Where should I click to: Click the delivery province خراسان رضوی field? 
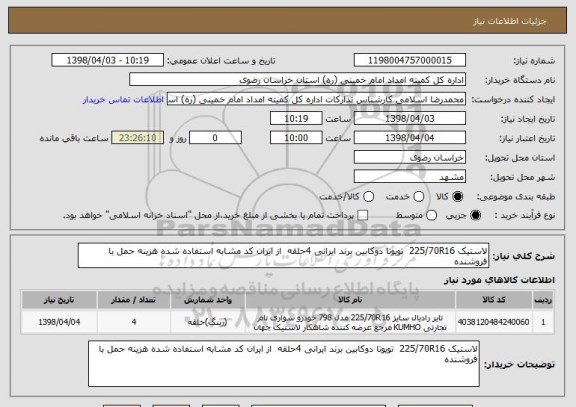410,158
